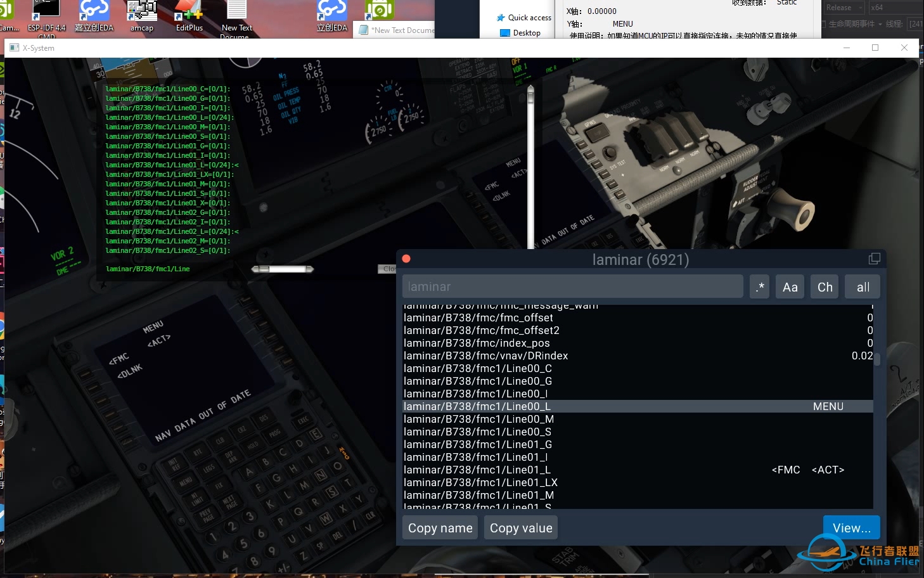Click the green list's vertical scrollbar in X-System
924x578 pixels.
pyautogui.click(x=530, y=167)
